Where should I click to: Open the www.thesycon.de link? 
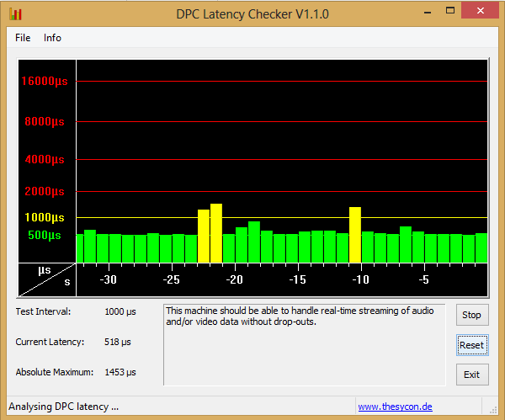pos(396,407)
